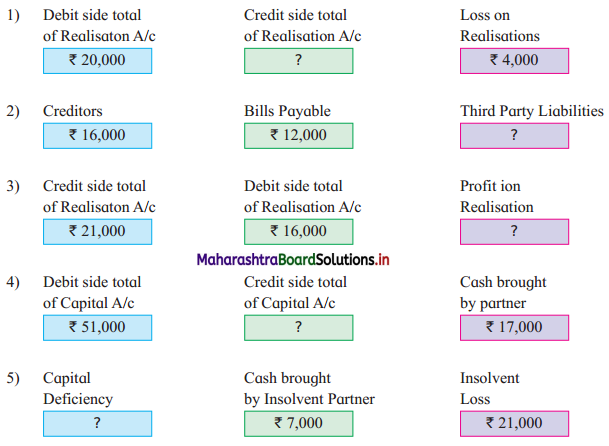Select the Capital Deficiency question box
The height and width of the screenshot is (446, 609).
tap(97, 424)
